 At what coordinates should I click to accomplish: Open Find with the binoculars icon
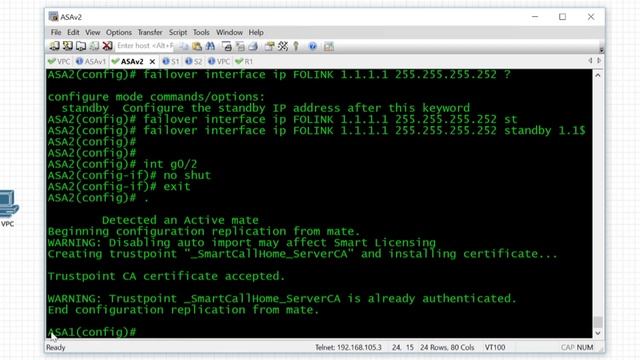click(210, 47)
